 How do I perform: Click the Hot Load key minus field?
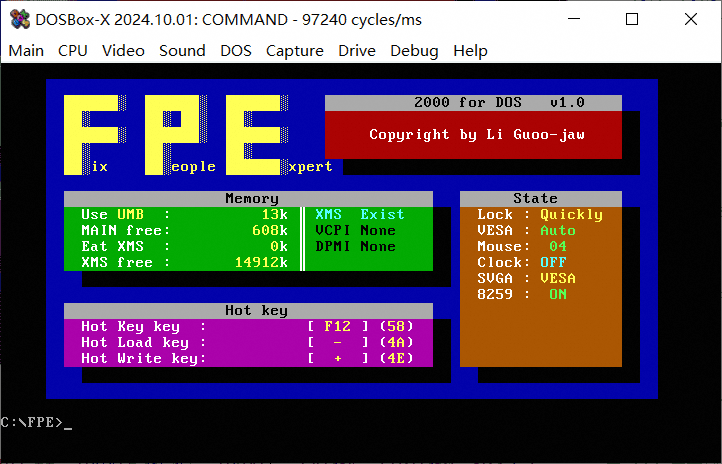coord(338,342)
